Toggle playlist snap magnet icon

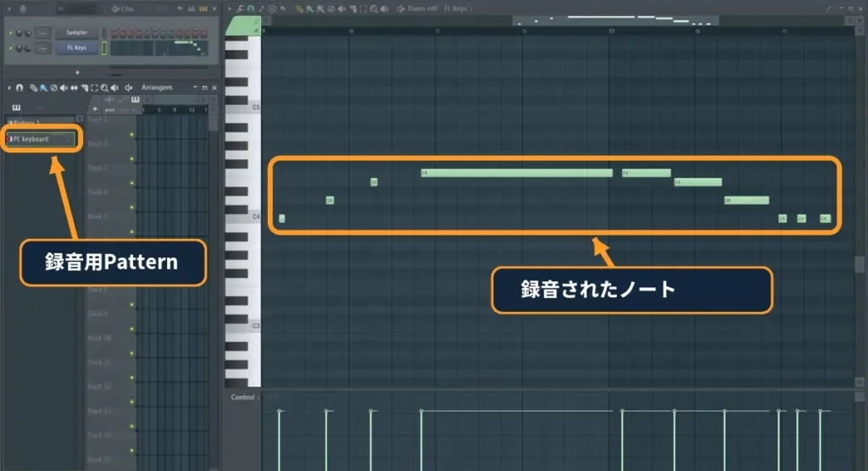(x=19, y=87)
